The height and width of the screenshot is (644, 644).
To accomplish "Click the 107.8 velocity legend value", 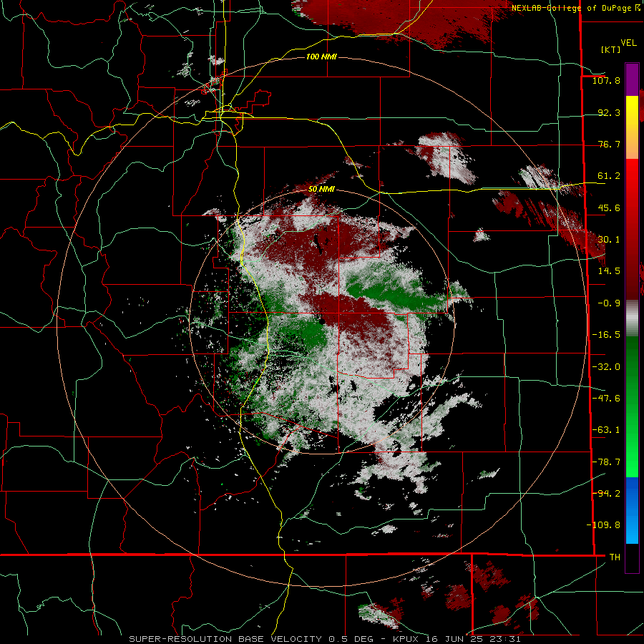I will (x=606, y=80).
